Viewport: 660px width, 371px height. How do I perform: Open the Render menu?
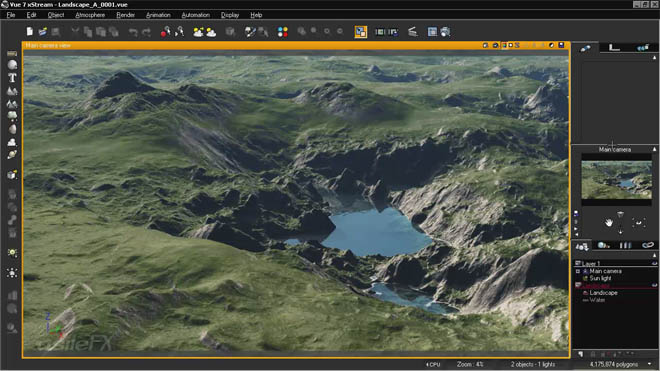coord(125,15)
